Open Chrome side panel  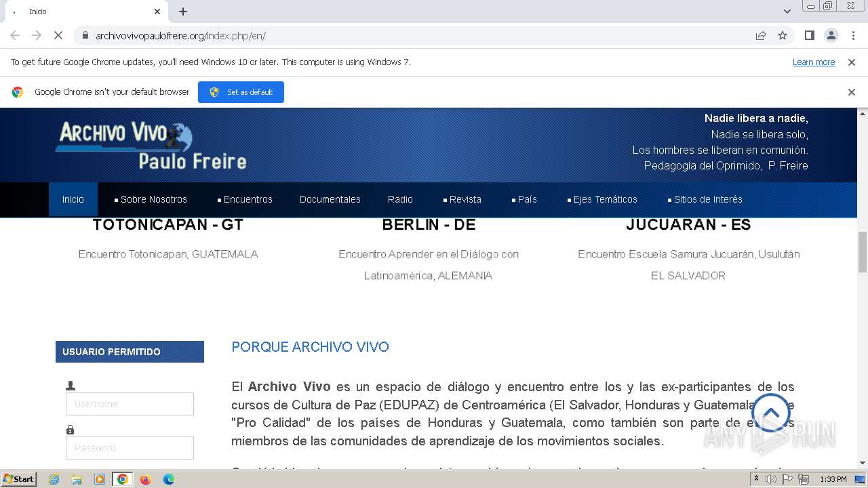tap(809, 35)
